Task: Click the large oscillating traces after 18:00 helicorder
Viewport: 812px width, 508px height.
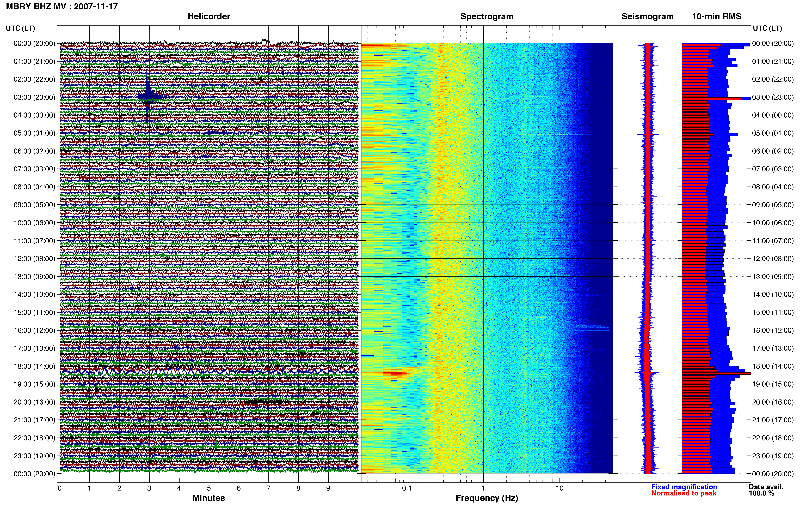Action: point(209,371)
